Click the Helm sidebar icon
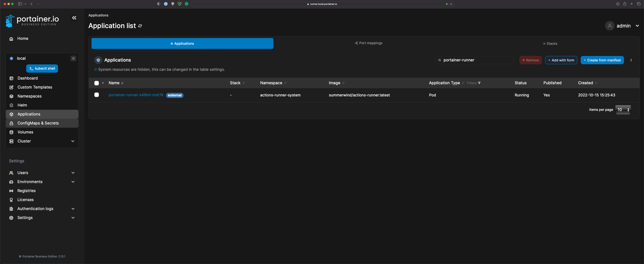 pyautogui.click(x=11, y=105)
